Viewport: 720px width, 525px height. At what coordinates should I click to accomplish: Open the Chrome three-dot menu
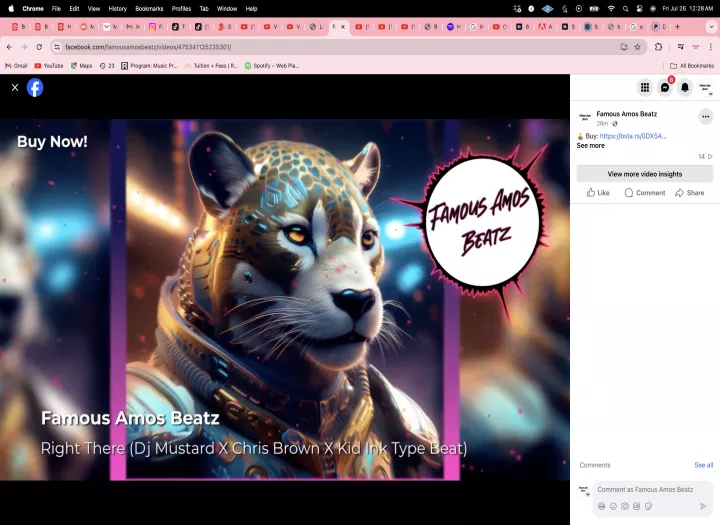[x=710, y=47]
